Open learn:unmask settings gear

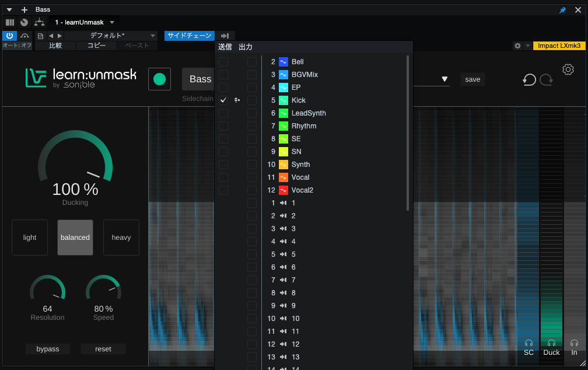tap(568, 70)
